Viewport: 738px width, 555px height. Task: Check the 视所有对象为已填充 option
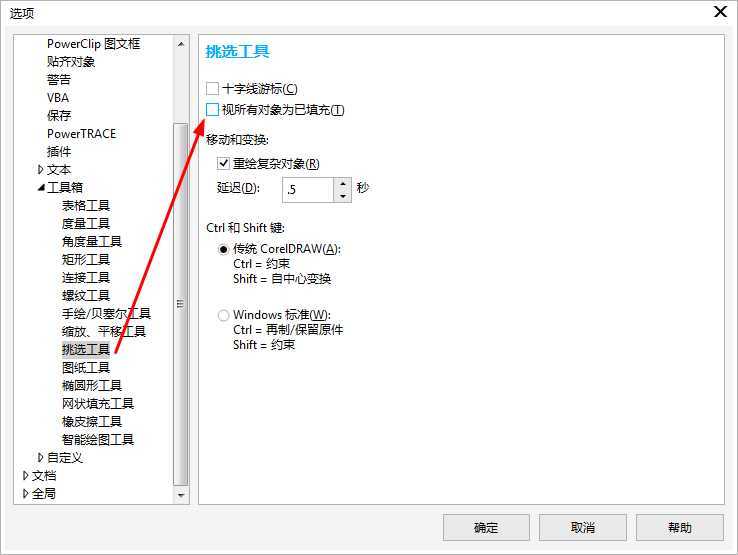point(213,110)
